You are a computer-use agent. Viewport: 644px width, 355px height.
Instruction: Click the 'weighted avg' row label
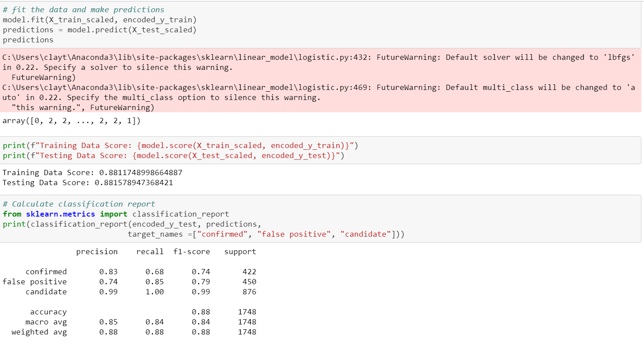[39, 332]
